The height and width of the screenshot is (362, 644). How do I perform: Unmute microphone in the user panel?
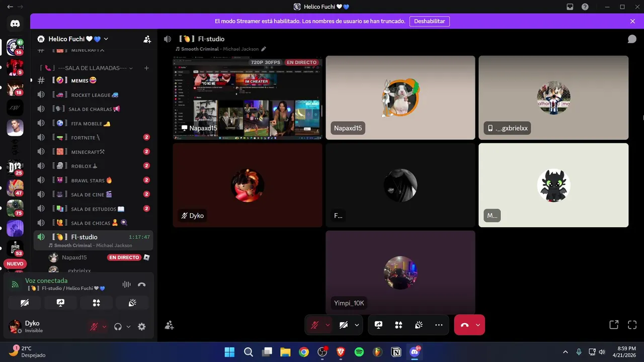pyautogui.click(x=94, y=326)
